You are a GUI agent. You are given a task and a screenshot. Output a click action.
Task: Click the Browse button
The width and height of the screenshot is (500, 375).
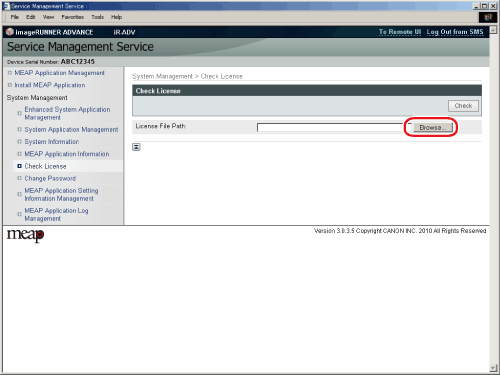point(433,127)
